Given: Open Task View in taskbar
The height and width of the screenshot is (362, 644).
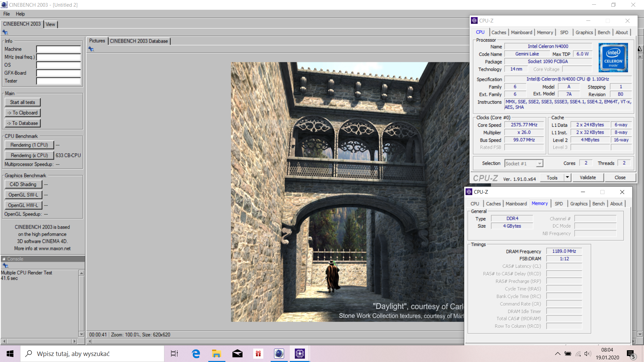Looking at the screenshot, I should (174, 354).
